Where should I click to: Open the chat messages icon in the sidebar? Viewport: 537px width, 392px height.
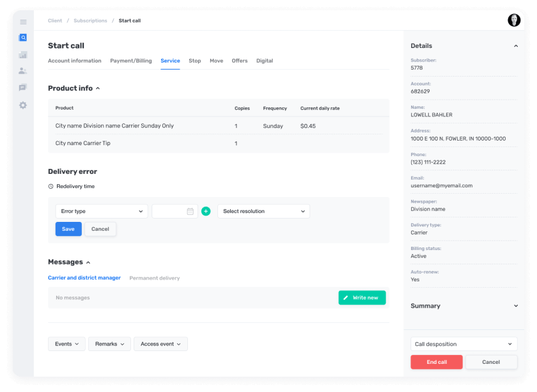pyautogui.click(x=23, y=87)
